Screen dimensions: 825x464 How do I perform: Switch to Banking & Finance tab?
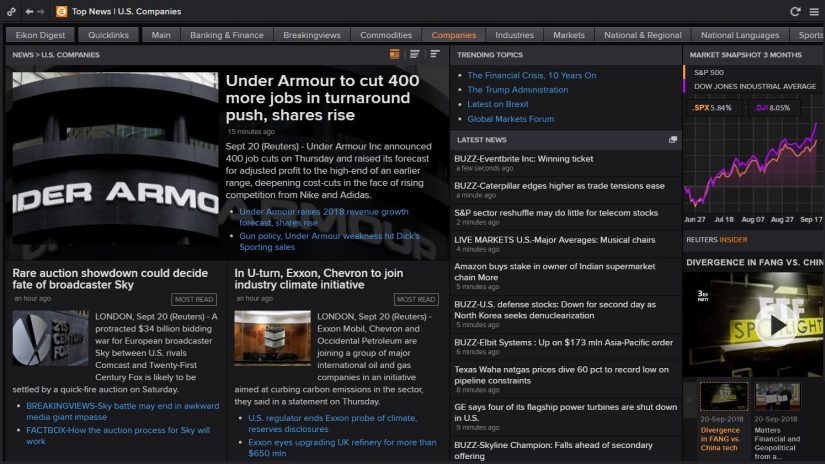(x=227, y=35)
